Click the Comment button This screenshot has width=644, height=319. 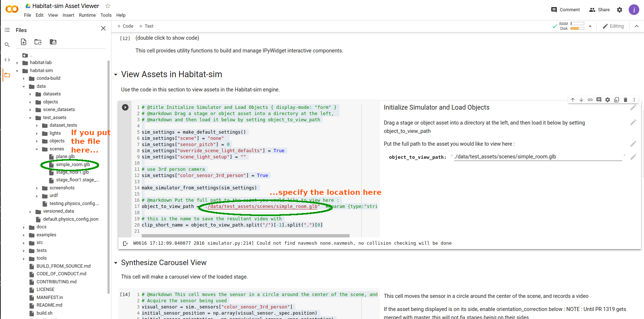(565, 10)
